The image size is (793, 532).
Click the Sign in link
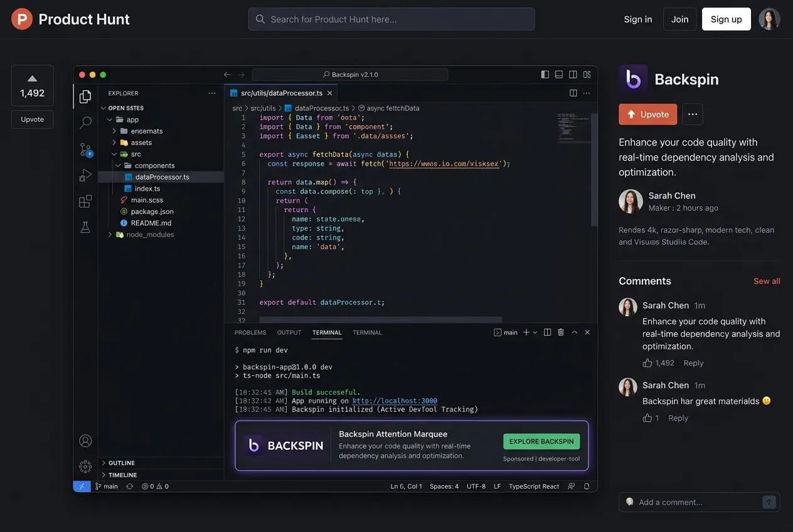click(x=638, y=19)
